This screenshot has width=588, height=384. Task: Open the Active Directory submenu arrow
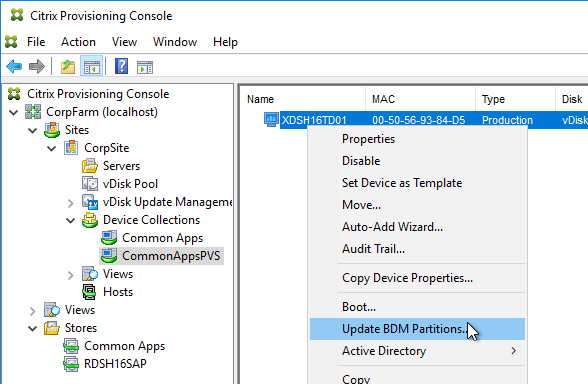(x=513, y=351)
